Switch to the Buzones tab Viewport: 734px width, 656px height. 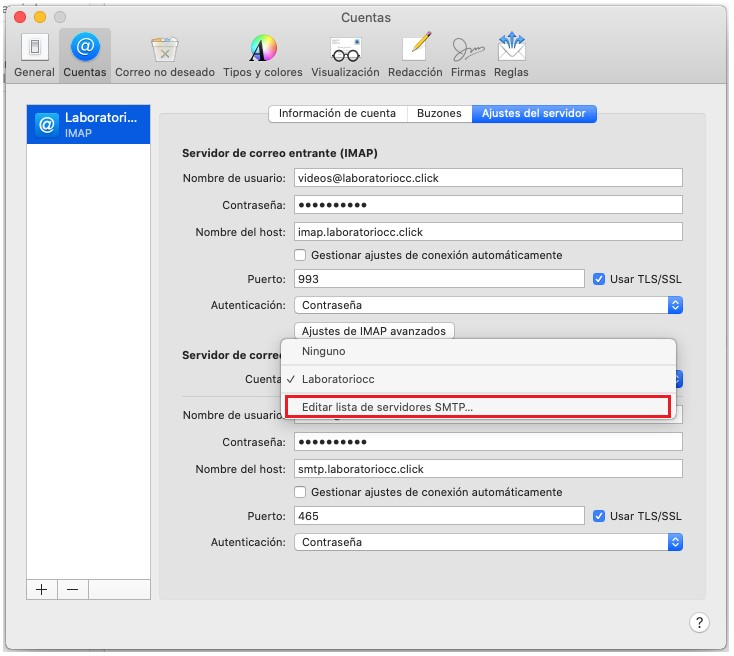tap(439, 113)
